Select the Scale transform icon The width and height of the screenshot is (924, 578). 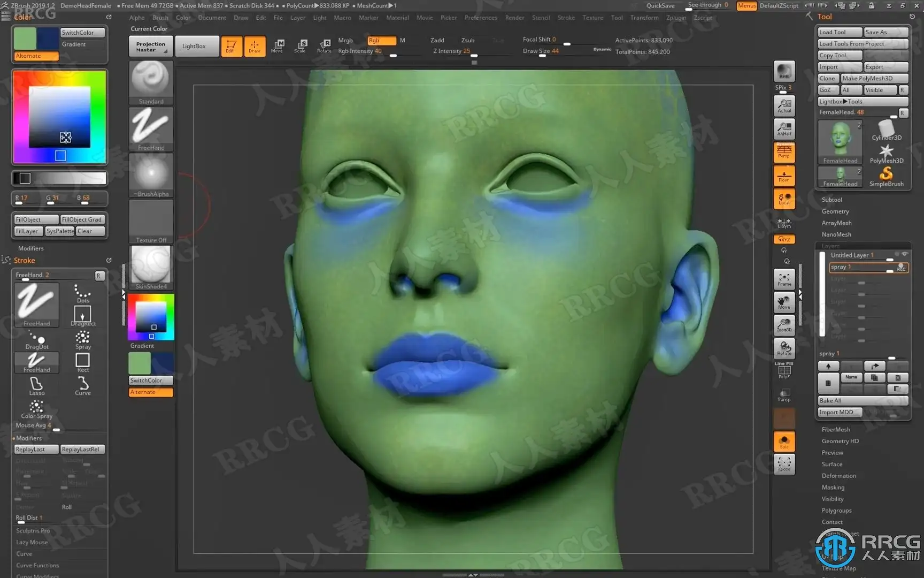(x=301, y=46)
